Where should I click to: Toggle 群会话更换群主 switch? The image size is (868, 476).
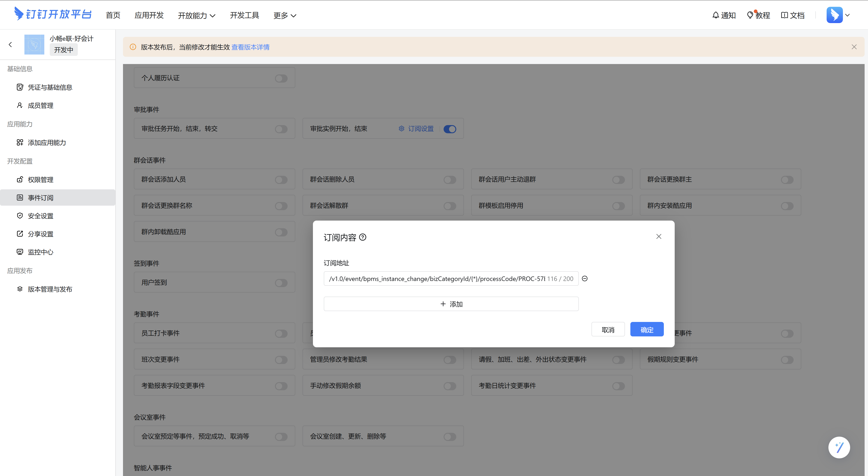pos(787,180)
